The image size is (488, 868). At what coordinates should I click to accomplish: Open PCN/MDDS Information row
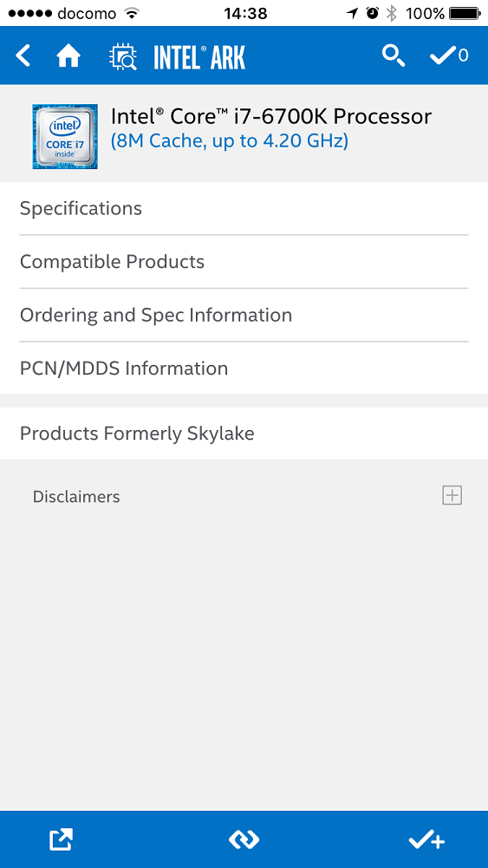(x=244, y=369)
